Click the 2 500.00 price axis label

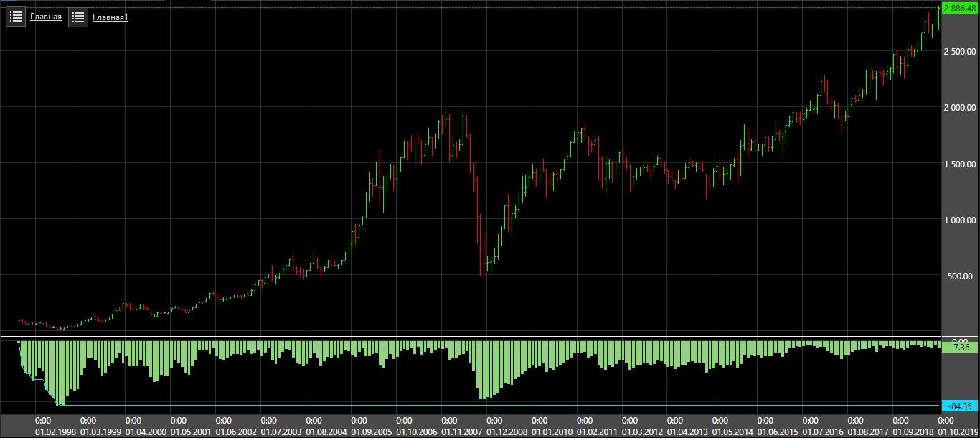coord(960,52)
